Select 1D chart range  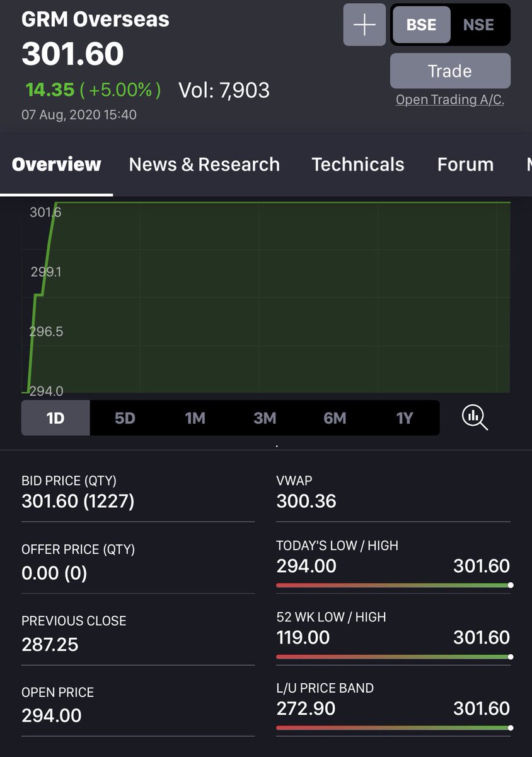point(55,418)
